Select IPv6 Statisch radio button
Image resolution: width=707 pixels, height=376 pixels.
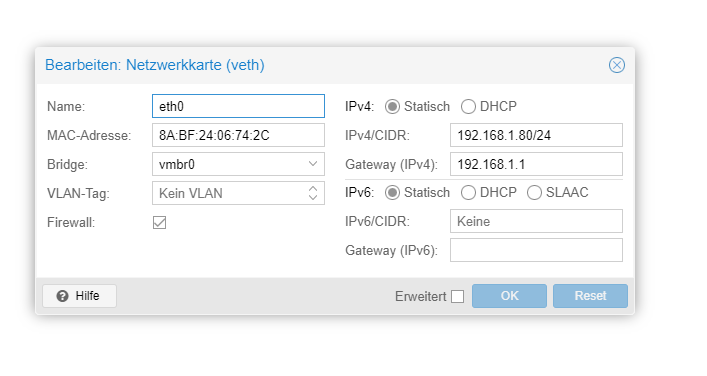click(x=392, y=193)
